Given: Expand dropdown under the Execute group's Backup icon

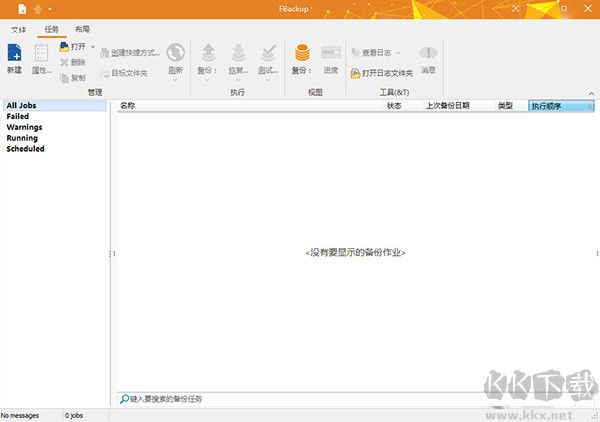Looking at the screenshot, I should point(207,80).
